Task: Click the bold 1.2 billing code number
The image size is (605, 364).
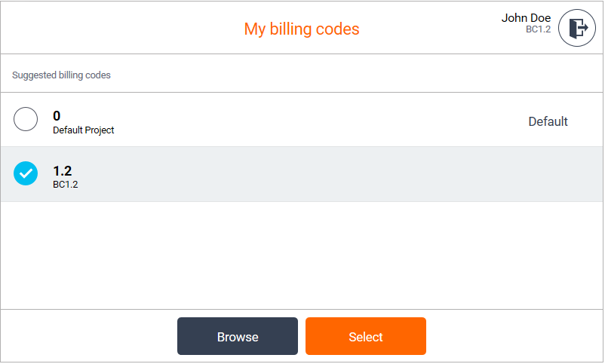Action: tap(62, 171)
